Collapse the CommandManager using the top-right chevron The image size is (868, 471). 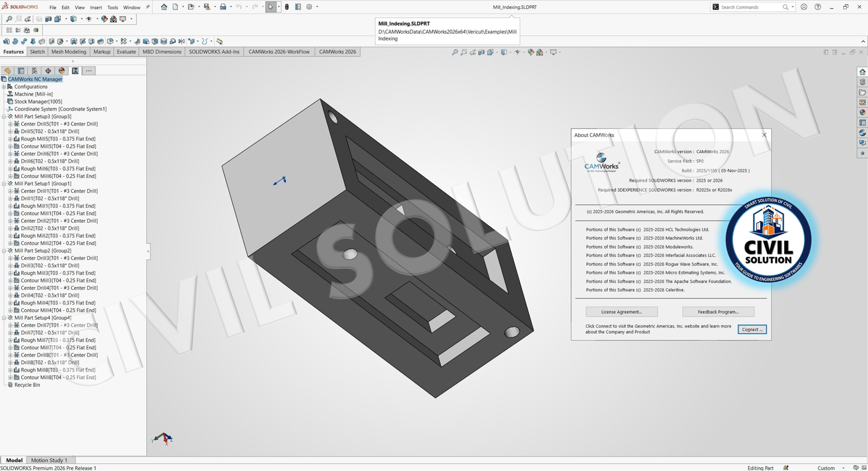[x=863, y=42]
